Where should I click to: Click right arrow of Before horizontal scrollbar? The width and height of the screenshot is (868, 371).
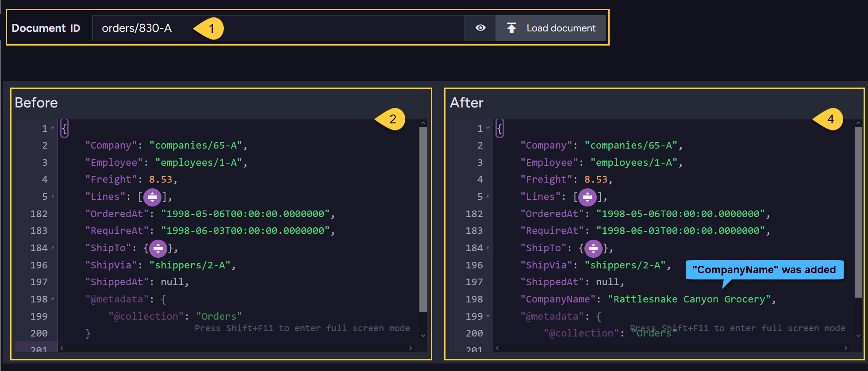pos(411,348)
